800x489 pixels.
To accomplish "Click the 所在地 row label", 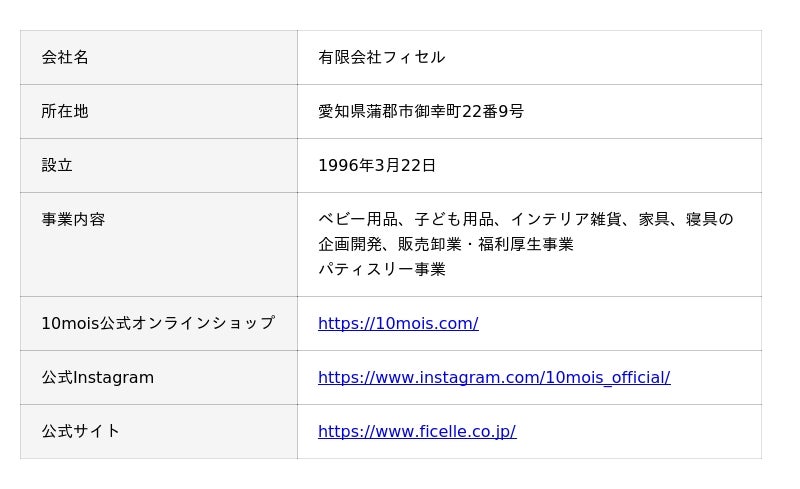I will point(65,111).
